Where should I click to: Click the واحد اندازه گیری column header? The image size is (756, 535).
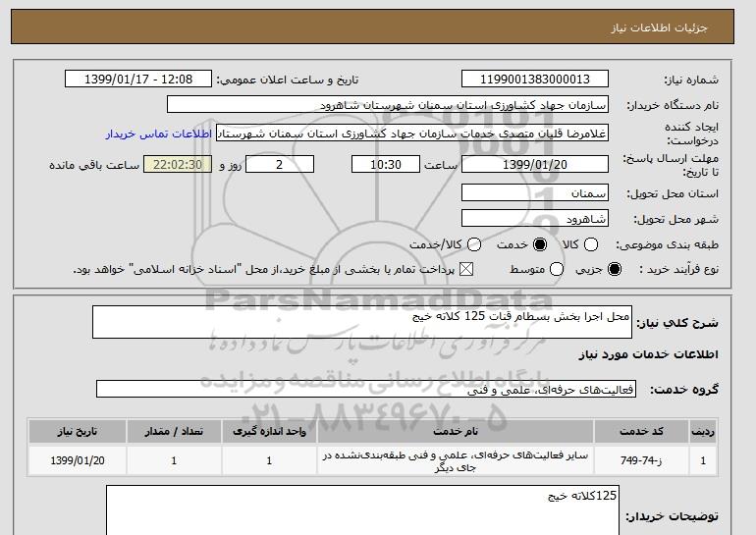pyautogui.click(x=270, y=431)
